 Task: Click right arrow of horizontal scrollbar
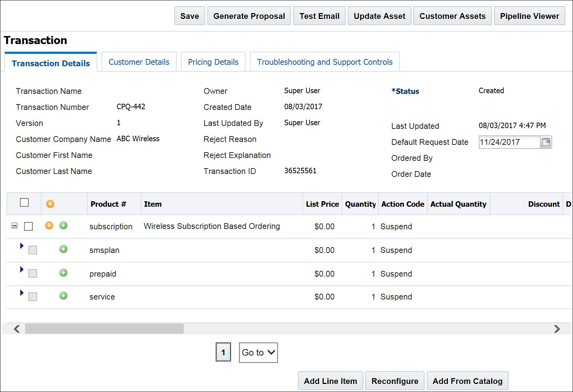[557, 329]
